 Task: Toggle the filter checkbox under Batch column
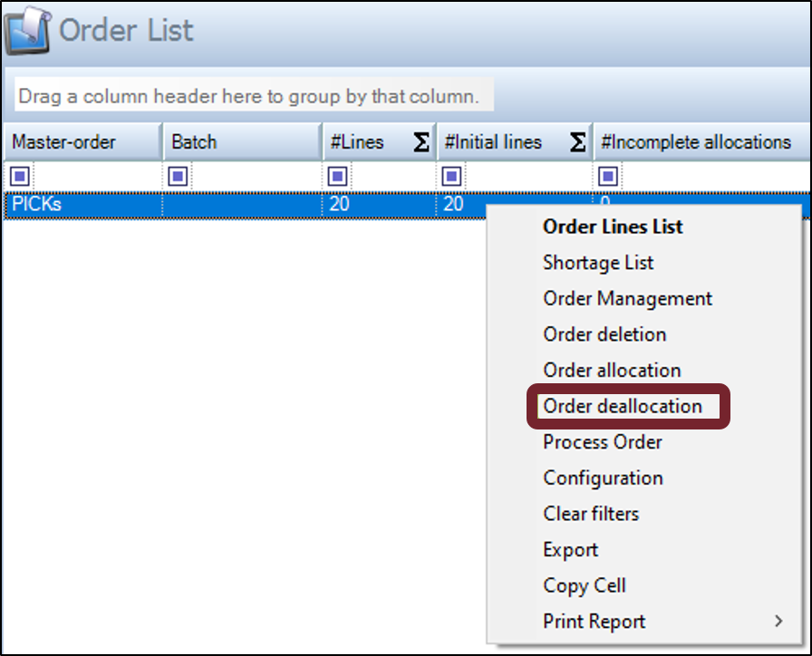pyautogui.click(x=178, y=176)
